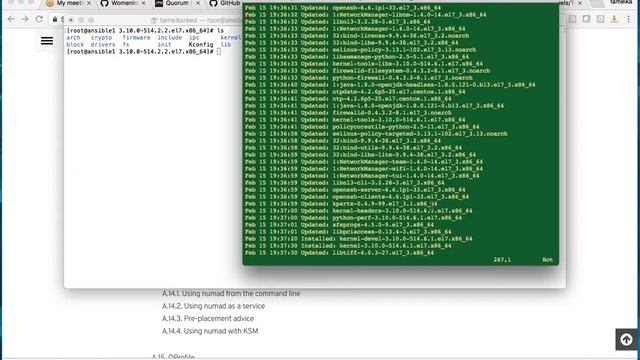
Task: Click 'fs' directory in terminal listing
Action: pos(126,44)
